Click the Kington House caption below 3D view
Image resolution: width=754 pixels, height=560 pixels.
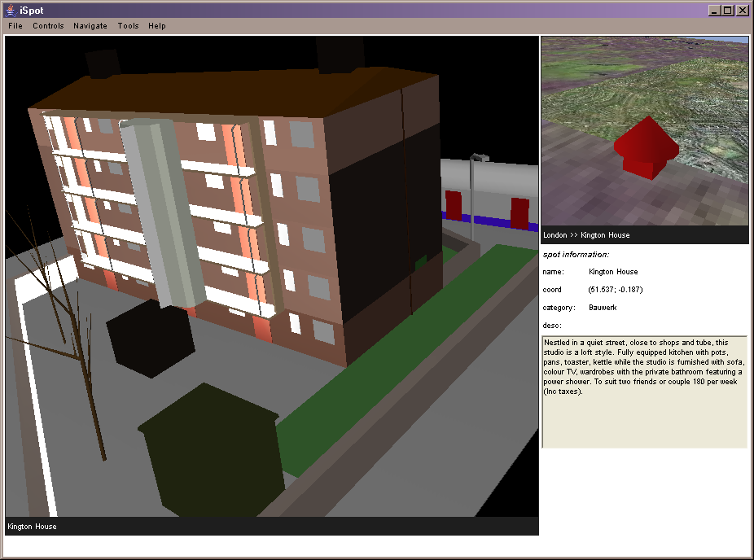33,527
